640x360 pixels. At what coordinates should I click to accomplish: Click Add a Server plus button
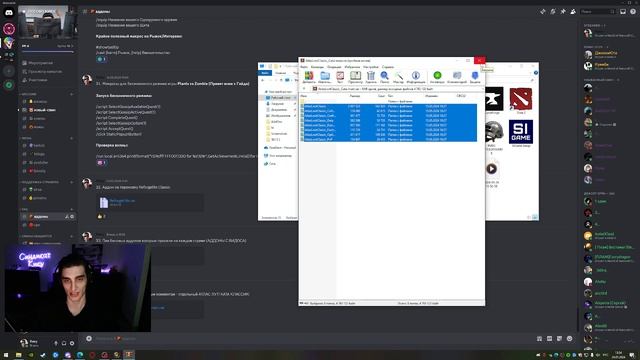click(x=9, y=71)
